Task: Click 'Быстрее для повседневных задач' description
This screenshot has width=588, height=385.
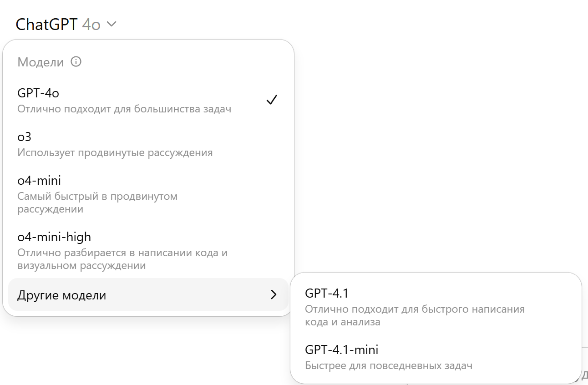Action: click(389, 365)
